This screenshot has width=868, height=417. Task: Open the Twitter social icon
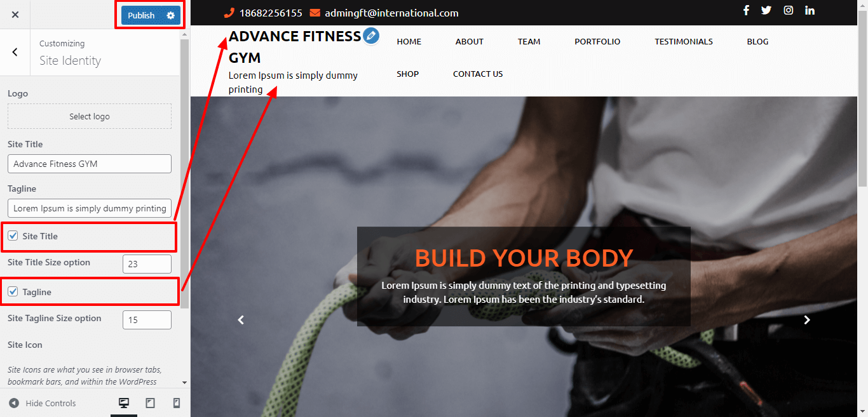click(766, 10)
